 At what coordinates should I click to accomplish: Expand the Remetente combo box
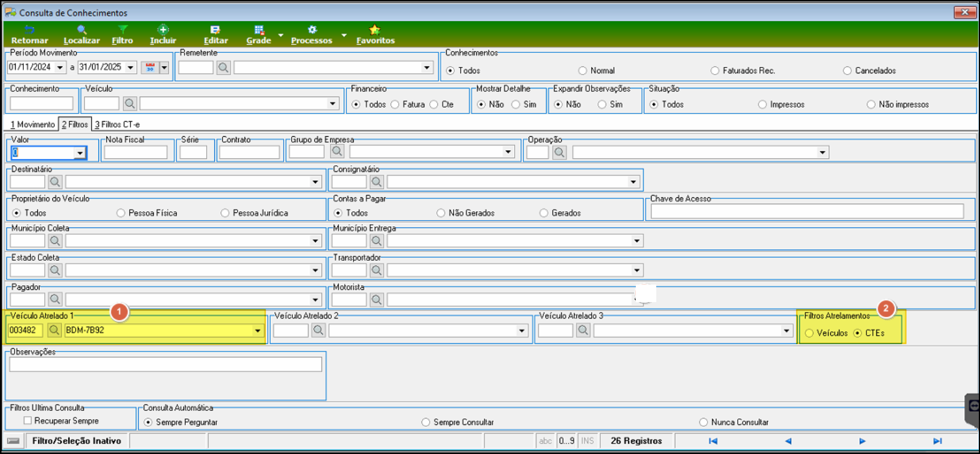coord(427,68)
